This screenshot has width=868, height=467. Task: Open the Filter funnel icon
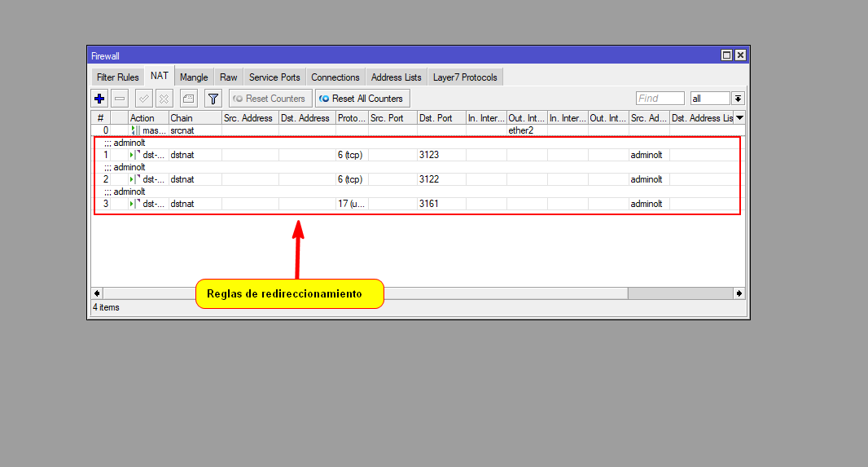coord(213,99)
